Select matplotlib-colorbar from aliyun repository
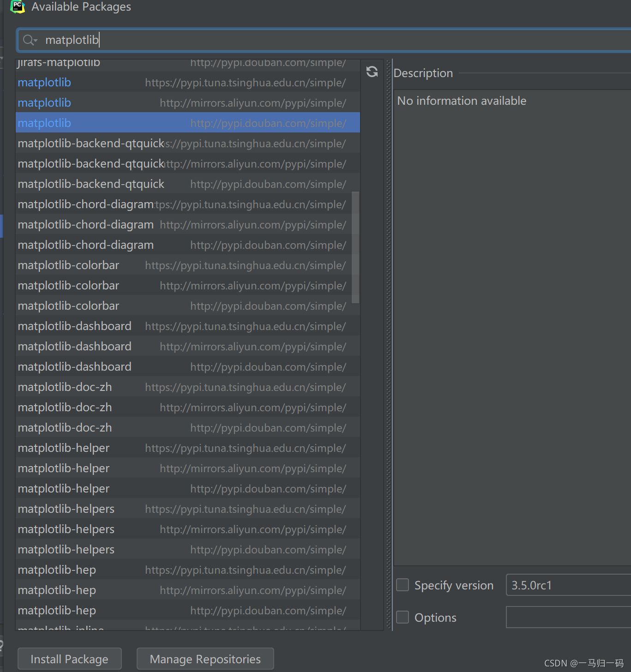 click(188, 286)
